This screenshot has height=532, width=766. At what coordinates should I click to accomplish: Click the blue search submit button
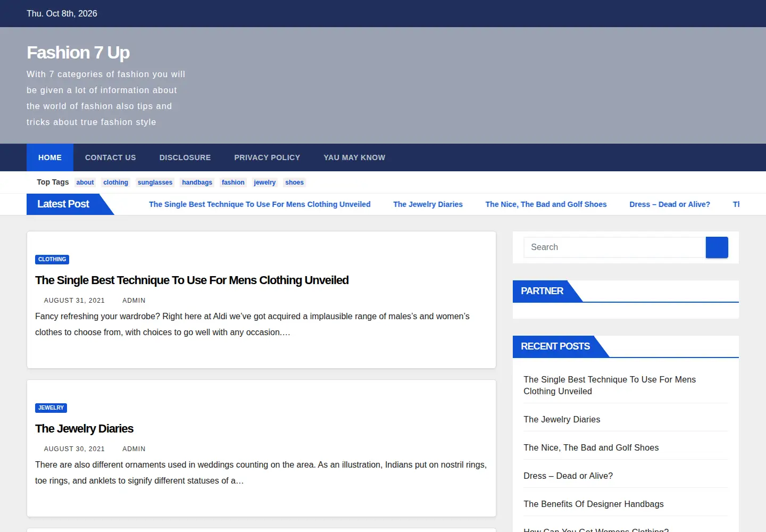(x=717, y=247)
